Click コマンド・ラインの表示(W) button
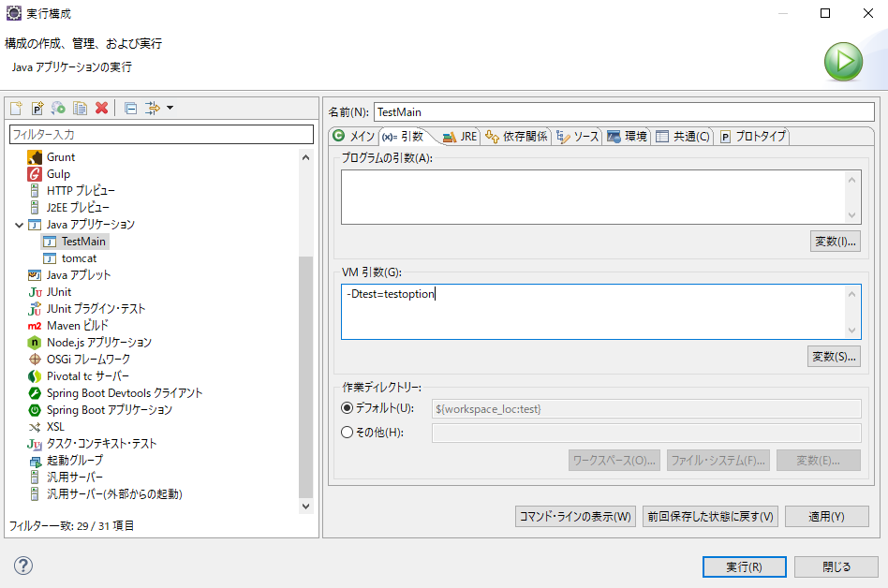888x588 pixels. [575, 517]
